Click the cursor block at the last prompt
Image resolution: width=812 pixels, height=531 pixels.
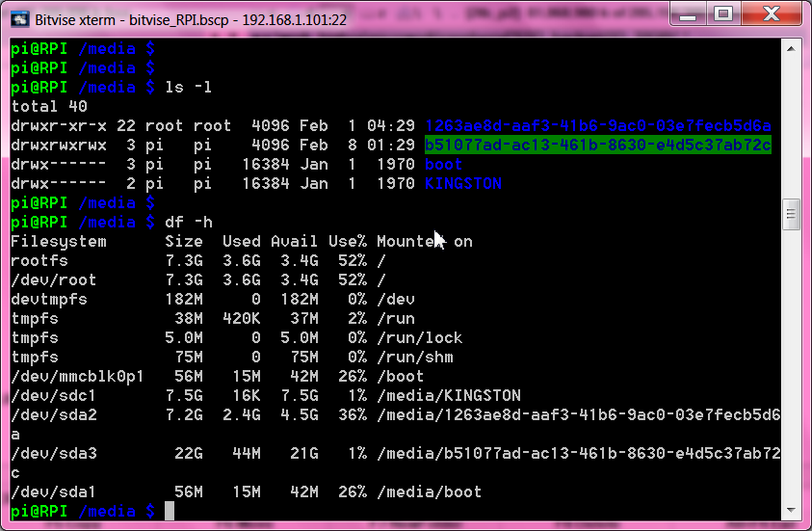[169, 511]
